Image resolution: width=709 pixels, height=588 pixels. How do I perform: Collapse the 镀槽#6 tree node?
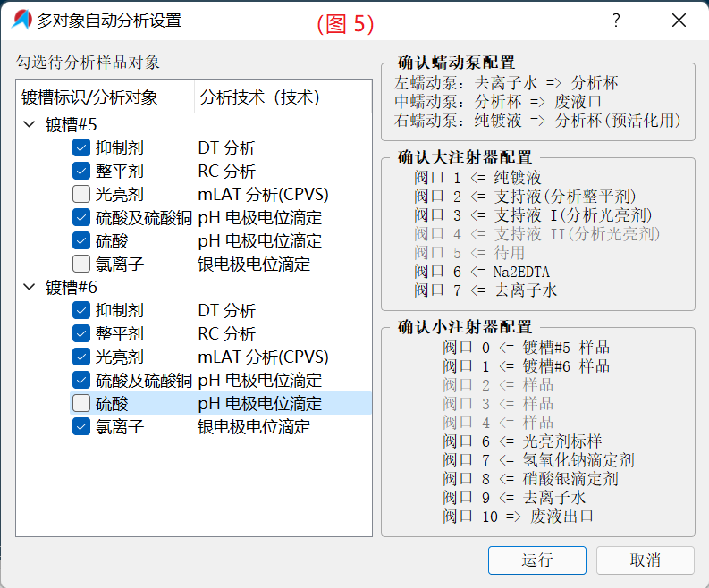[30, 288]
